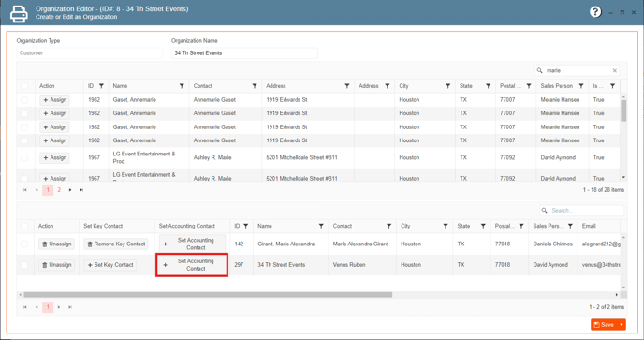Open help via the question mark icon
The width and height of the screenshot is (644, 340).
[595, 12]
